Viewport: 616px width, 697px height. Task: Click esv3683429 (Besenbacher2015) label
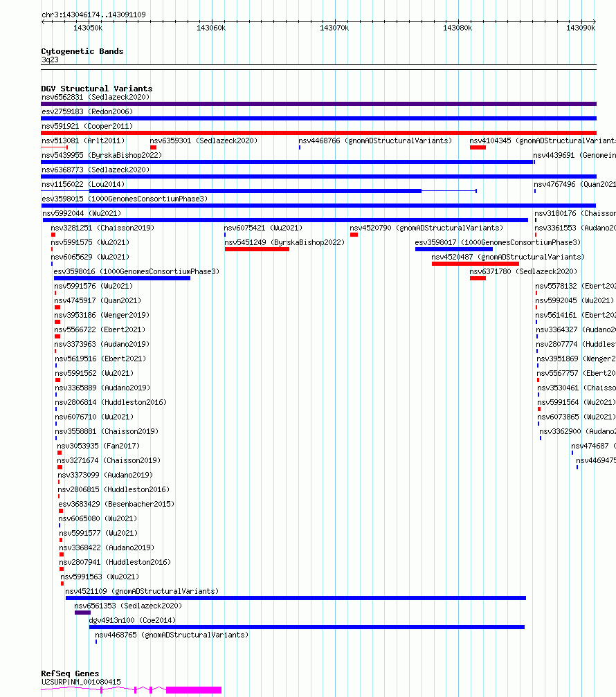coord(116,504)
